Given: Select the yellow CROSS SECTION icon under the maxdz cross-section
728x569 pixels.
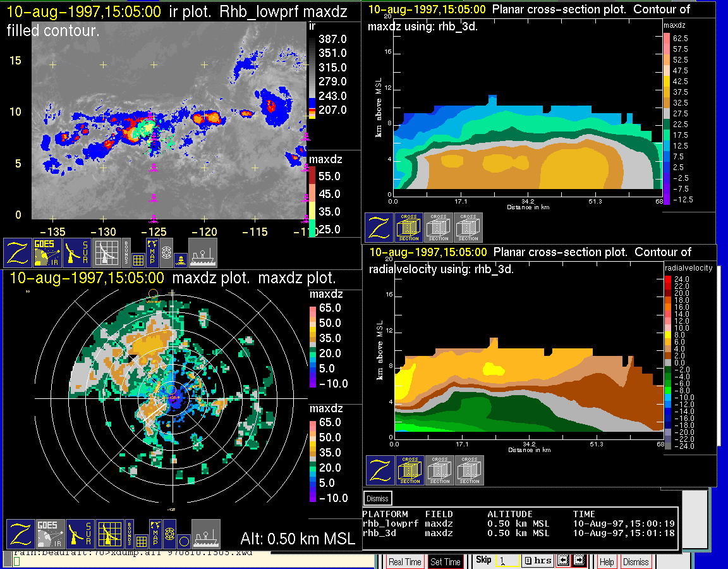Looking at the screenshot, I should [409, 228].
